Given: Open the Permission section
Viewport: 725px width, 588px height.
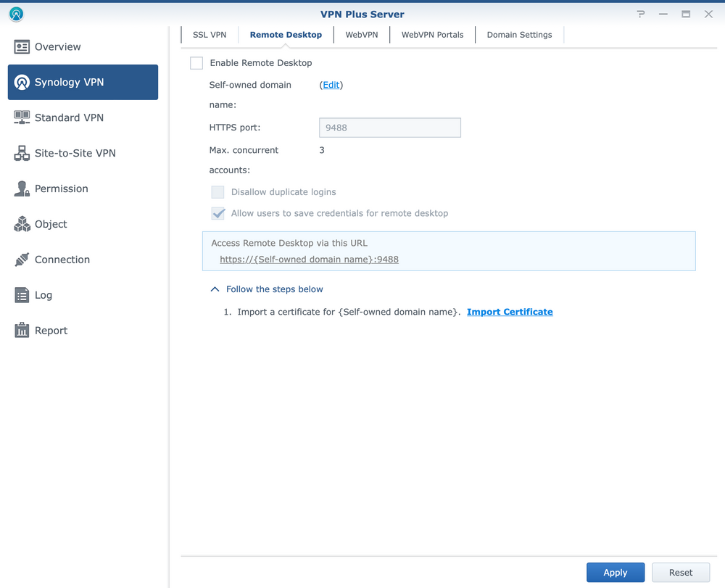Looking at the screenshot, I should coord(83,189).
